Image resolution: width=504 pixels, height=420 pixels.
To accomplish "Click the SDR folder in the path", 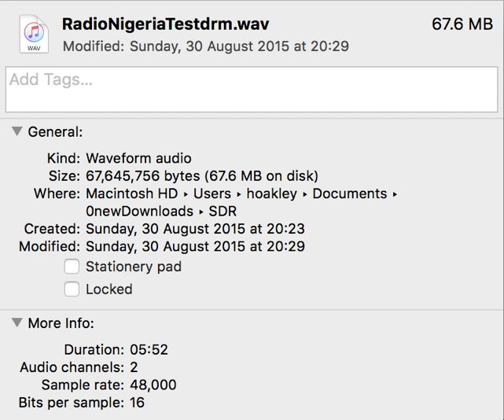I will tap(223, 212).
